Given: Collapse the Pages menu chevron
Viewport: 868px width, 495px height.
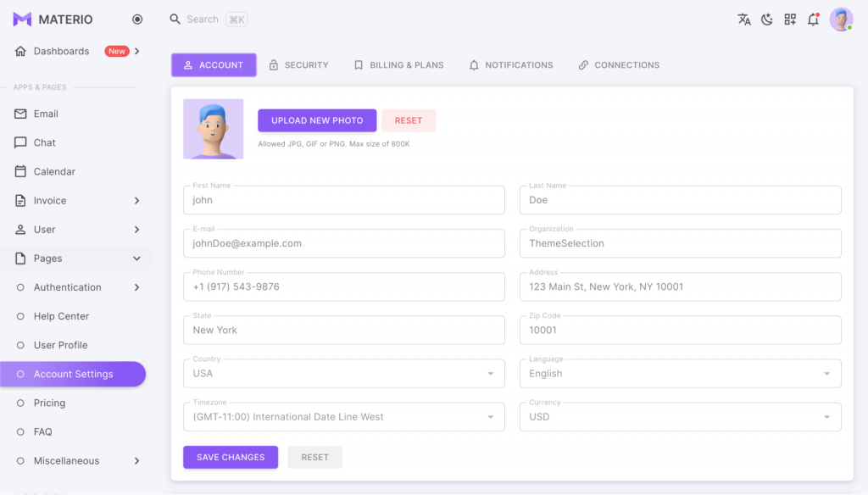Looking at the screenshot, I should pos(136,259).
